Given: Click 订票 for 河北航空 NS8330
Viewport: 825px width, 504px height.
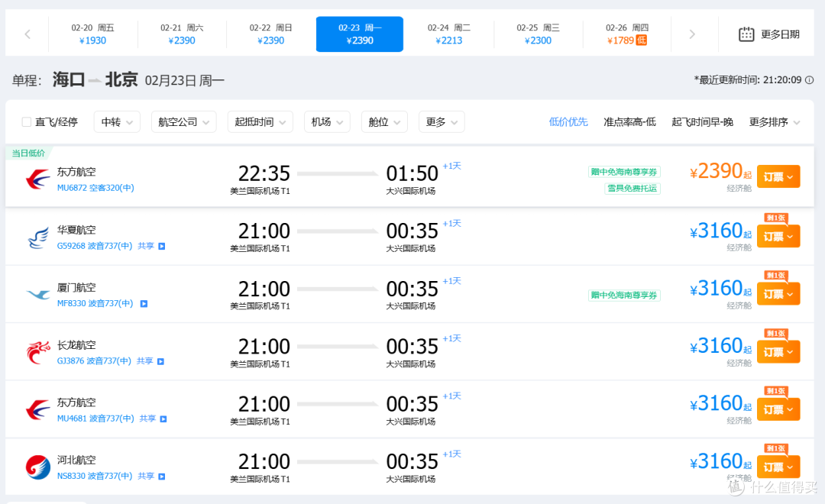Looking at the screenshot, I should click(778, 467).
